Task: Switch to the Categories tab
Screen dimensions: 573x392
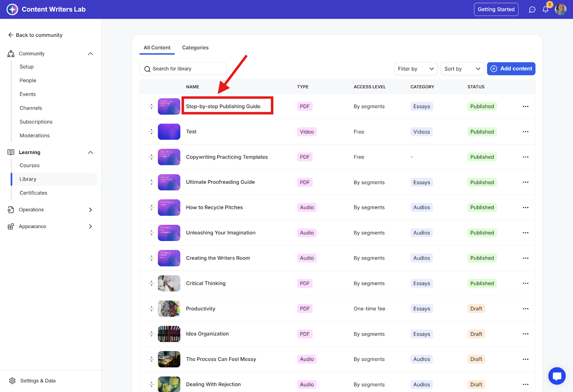Action: pyautogui.click(x=195, y=48)
